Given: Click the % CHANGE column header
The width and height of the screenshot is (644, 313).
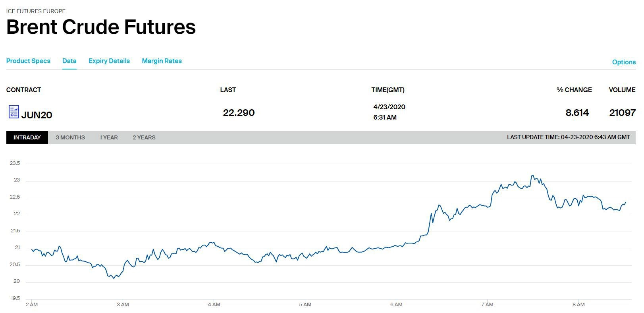Looking at the screenshot, I should 574,90.
